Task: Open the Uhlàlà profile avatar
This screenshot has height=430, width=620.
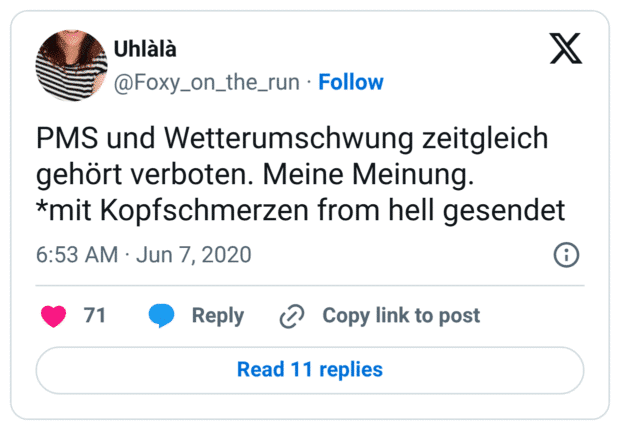Action: (72, 65)
